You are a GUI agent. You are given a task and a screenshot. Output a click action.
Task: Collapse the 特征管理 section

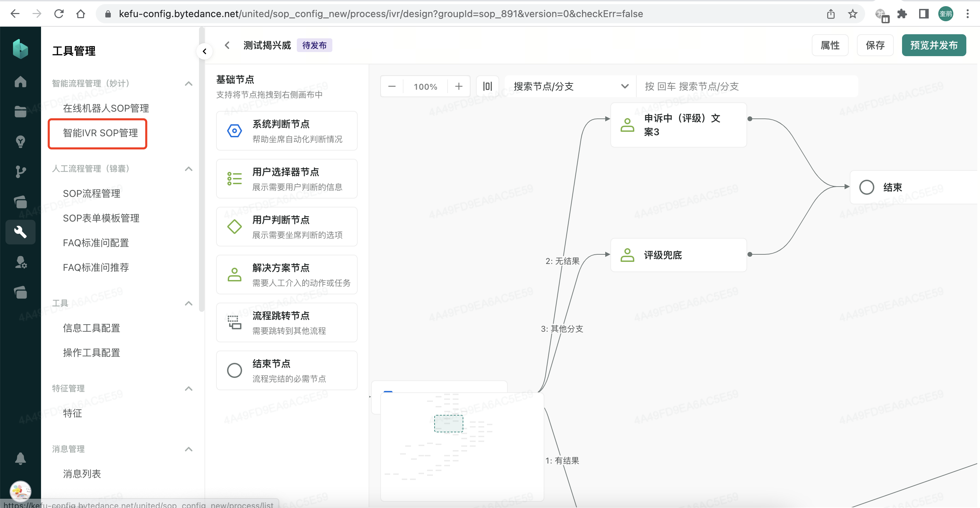[188, 389]
